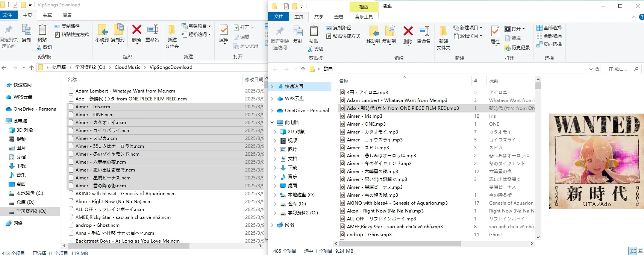Image resolution: width=644 pixels, height=255 pixels.
Task: Open 文件 menu in VipSongsDownload window
Action: (7, 15)
